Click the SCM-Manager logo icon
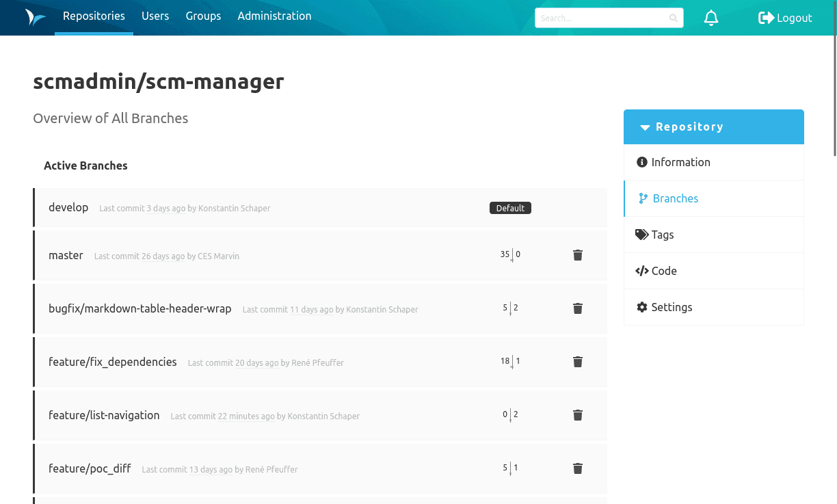This screenshot has height=504, width=837. (35, 17)
